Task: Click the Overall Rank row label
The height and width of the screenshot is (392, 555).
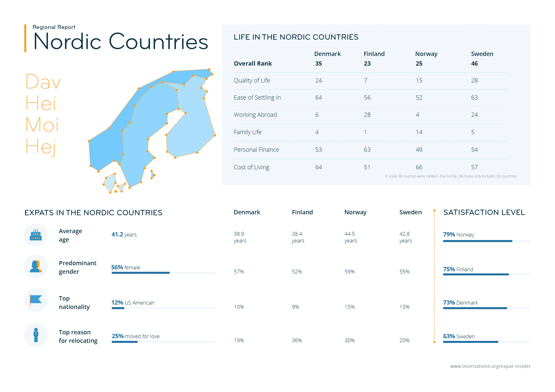Action: coord(253,64)
